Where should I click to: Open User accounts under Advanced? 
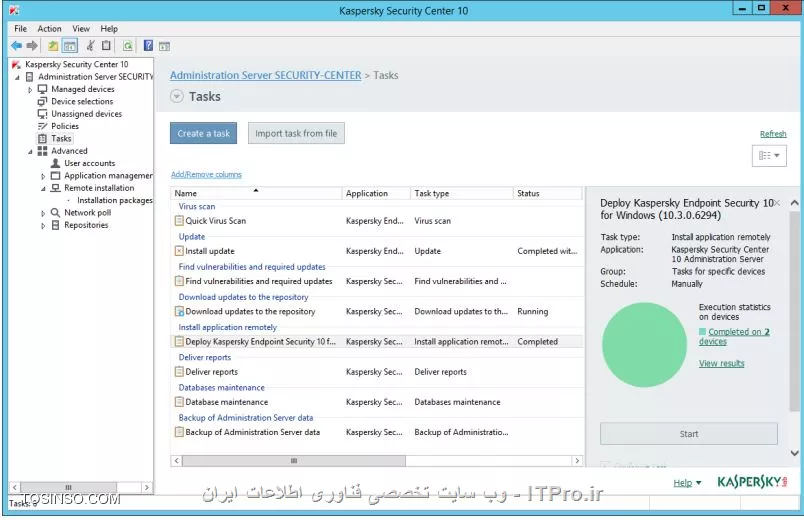point(90,163)
